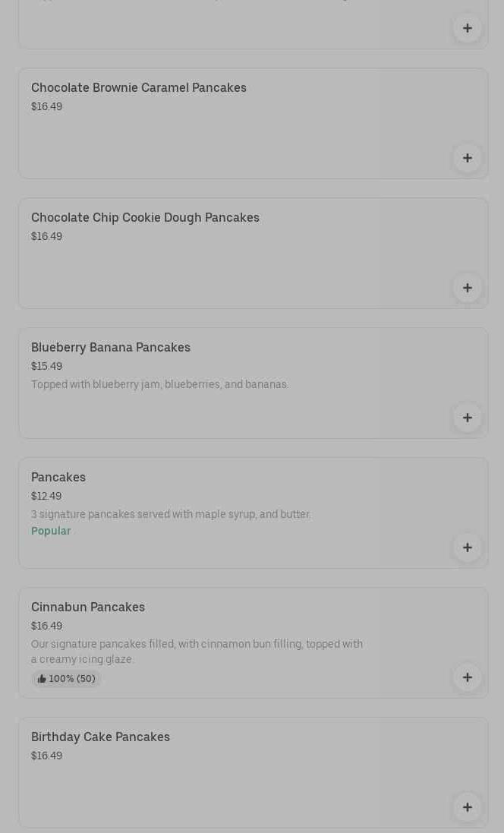The width and height of the screenshot is (504, 833).
Task: Click Blueberry Banana Pancakes description text
Action: pyautogui.click(x=159, y=385)
